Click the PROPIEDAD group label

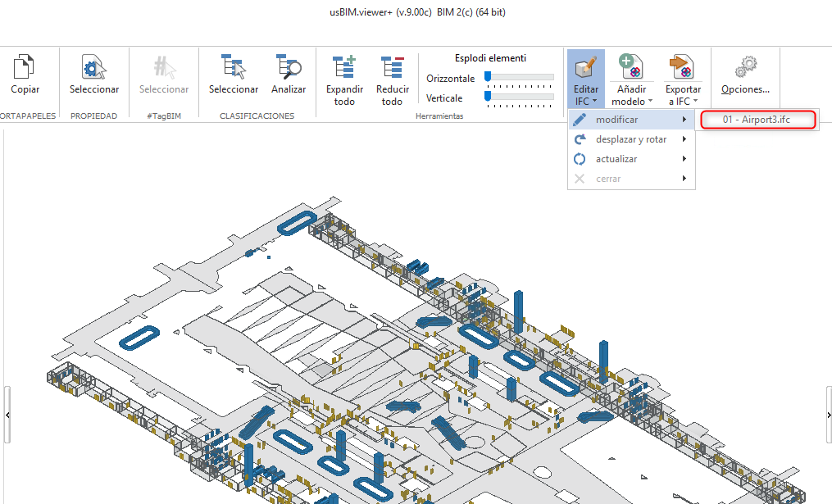coord(94,116)
